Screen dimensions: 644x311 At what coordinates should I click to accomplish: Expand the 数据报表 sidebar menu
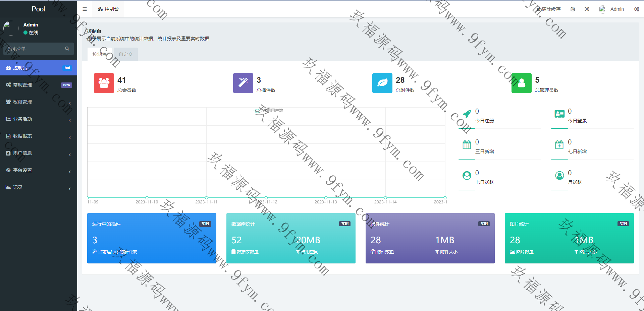[x=38, y=136]
